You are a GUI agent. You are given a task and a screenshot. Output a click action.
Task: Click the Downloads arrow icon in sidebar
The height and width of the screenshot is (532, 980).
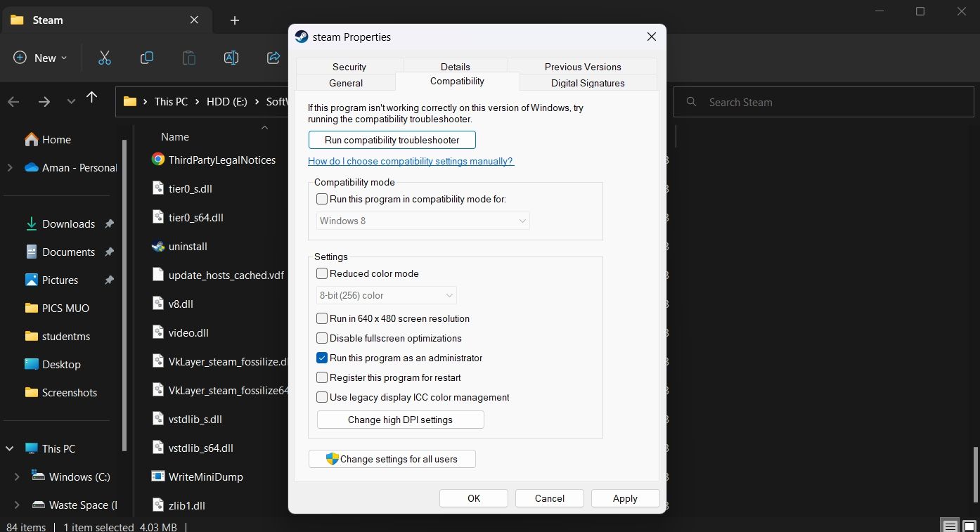click(32, 223)
